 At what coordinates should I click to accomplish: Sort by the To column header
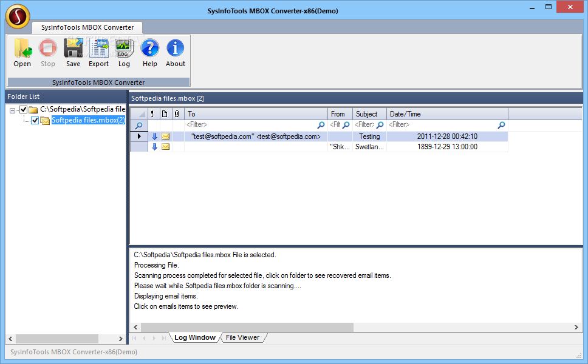point(256,114)
